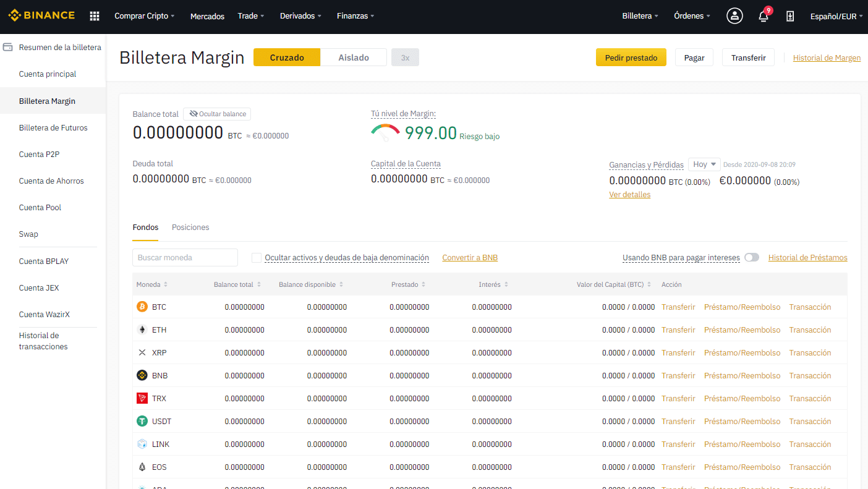868x489 pixels.
Task: Open the notifications bell icon
Action: 764,17
